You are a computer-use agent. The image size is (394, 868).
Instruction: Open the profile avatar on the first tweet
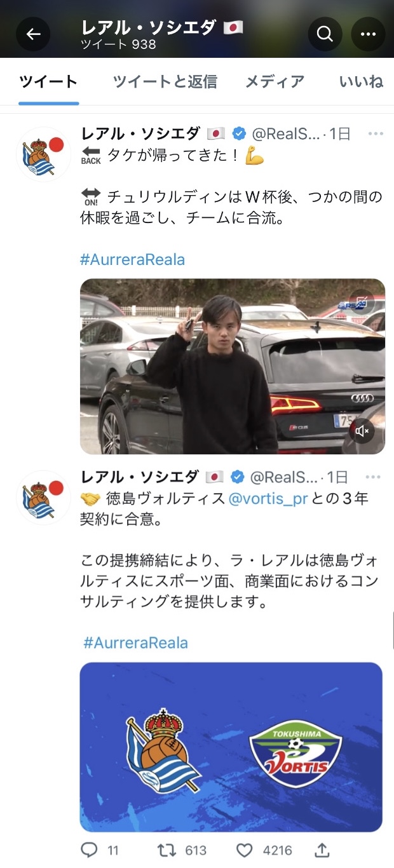tap(43, 154)
